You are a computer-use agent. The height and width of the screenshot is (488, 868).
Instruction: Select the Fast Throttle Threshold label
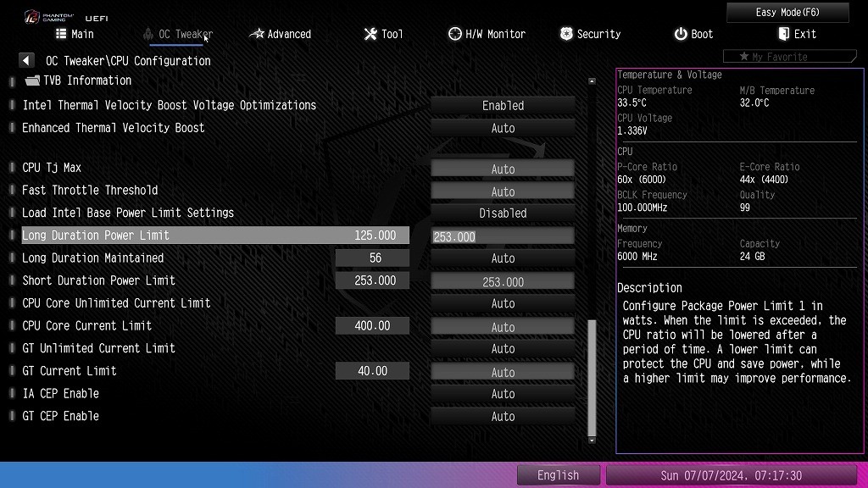(x=90, y=191)
